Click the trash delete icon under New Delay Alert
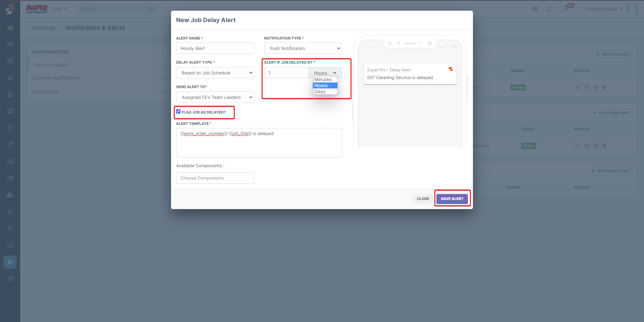 click(x=605, y=146)
